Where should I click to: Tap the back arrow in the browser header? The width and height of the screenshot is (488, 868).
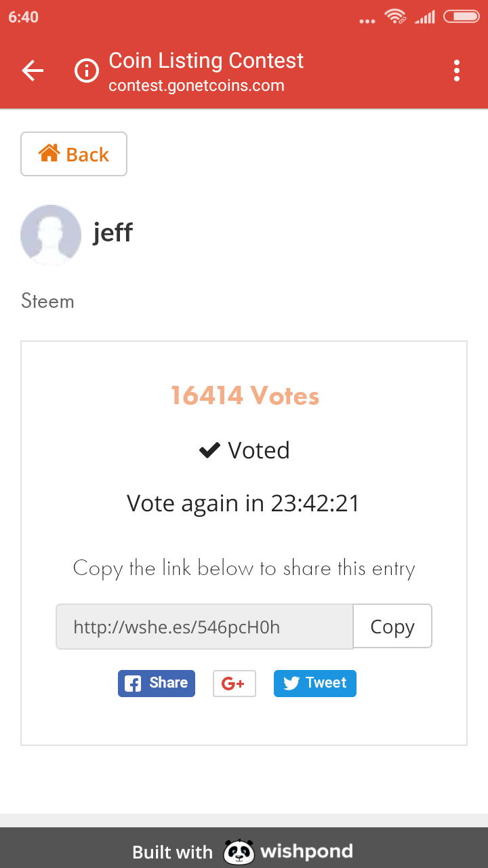point(33,71)
